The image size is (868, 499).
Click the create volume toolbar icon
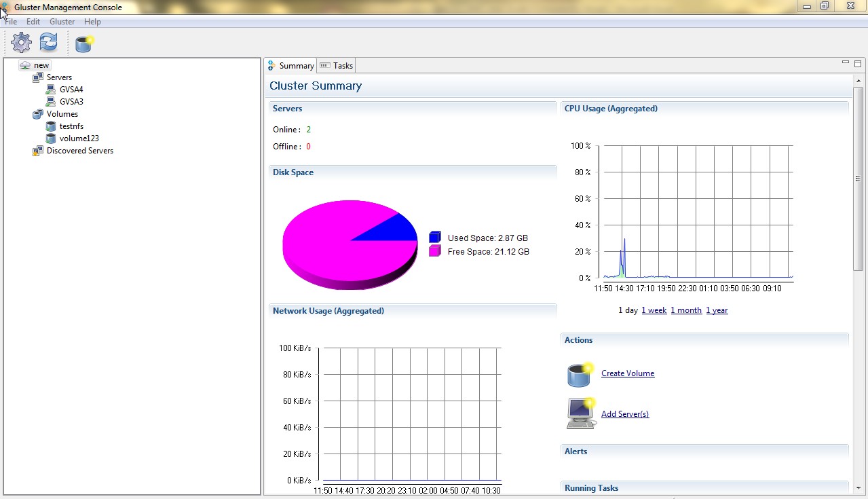click(x=83, y=44)
